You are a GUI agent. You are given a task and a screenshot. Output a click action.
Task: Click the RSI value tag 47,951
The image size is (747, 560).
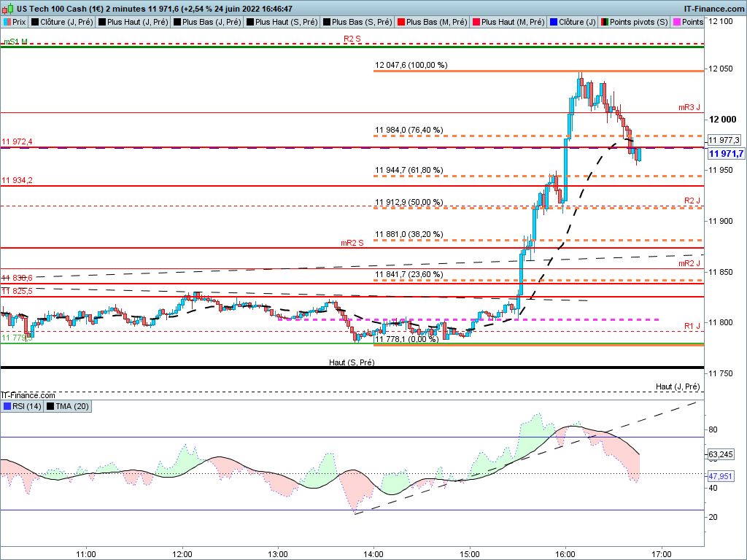point(720,476)
